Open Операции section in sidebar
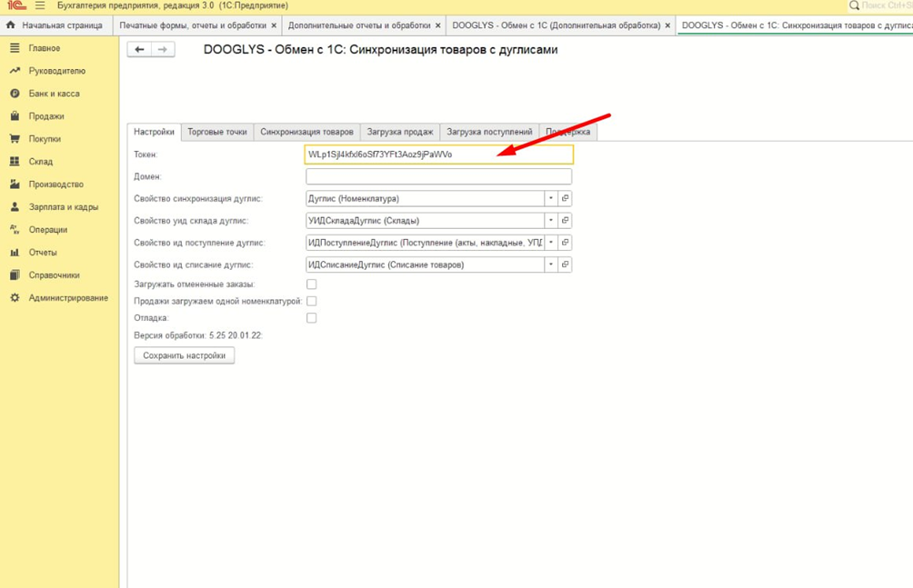 point(48,230)
